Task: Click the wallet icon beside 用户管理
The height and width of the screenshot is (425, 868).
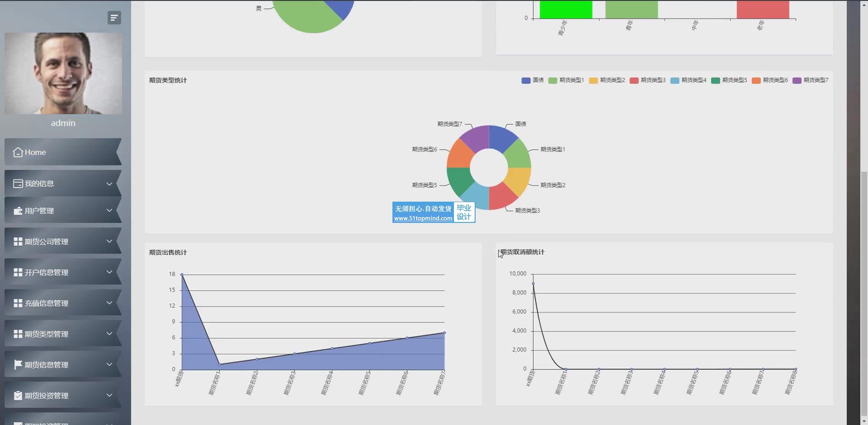Action: pyautogui.click(x=18, y=211)
